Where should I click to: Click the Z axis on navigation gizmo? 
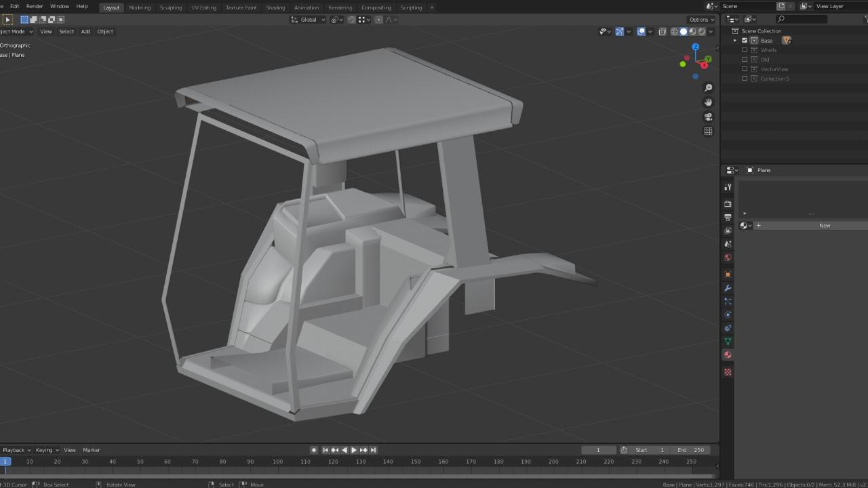(x=695, y=47)
